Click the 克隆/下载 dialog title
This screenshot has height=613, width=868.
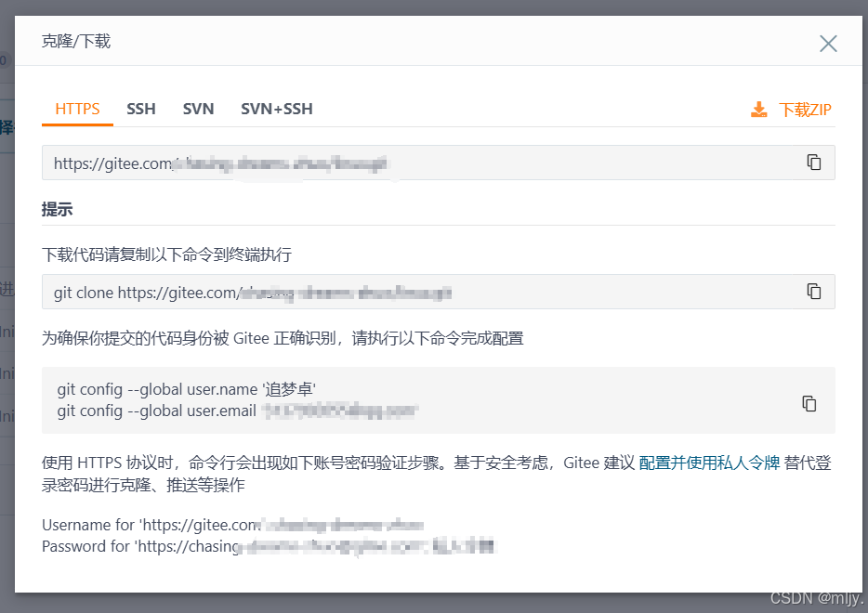[x=76, y=41]
